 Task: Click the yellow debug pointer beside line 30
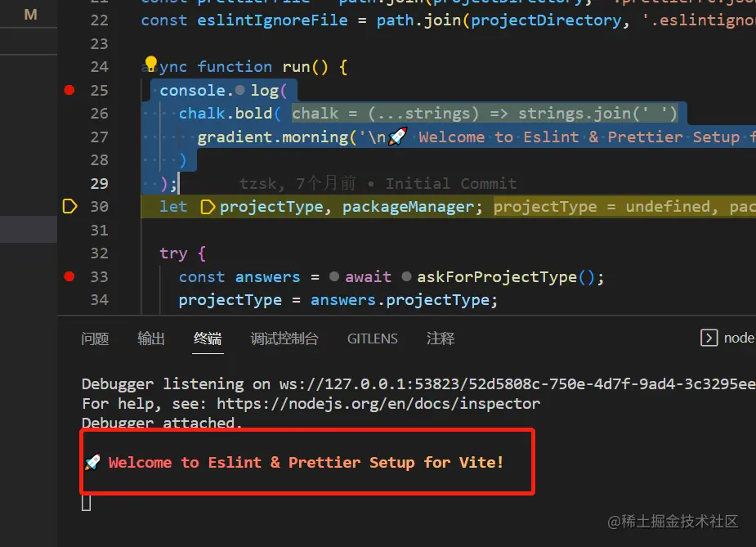coord(69,206)
